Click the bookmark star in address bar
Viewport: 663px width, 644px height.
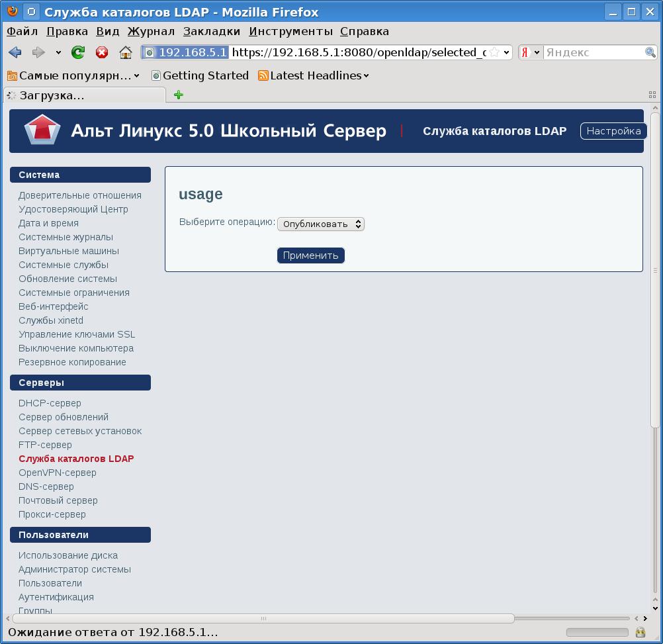494,52
